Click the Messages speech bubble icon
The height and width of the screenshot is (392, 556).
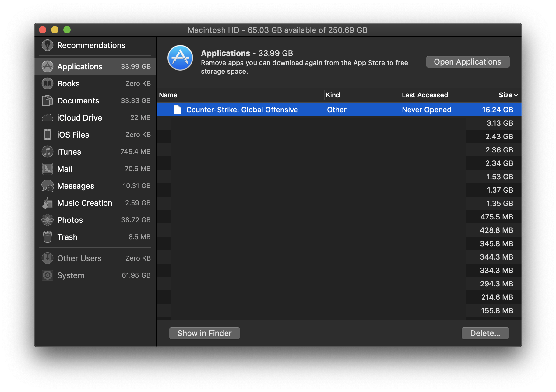click(47, 186)
